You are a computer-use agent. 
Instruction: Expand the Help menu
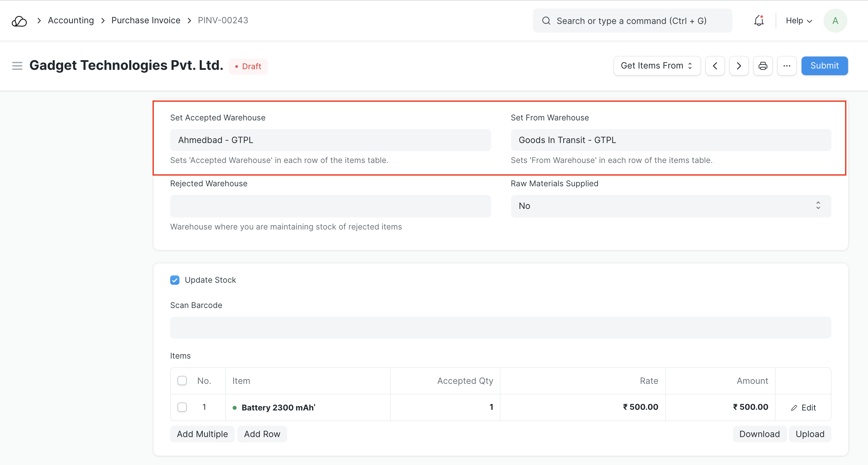[799, 21]
